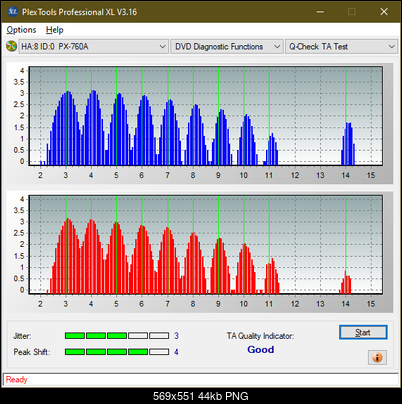Click the Peak Shift level bar indicator
Viewport: 402px width, 404px height.
click(x=117, y=352)
